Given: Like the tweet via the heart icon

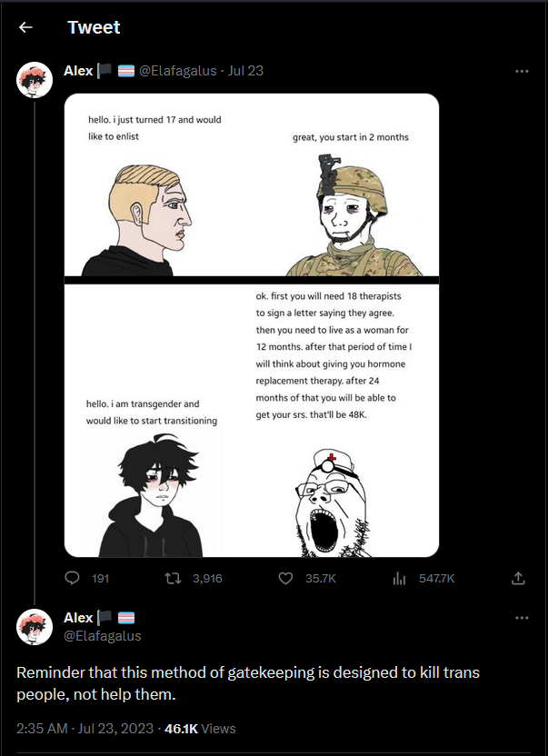Looking at the screenshot, I should pyautogui.click(x=285, y=578).
